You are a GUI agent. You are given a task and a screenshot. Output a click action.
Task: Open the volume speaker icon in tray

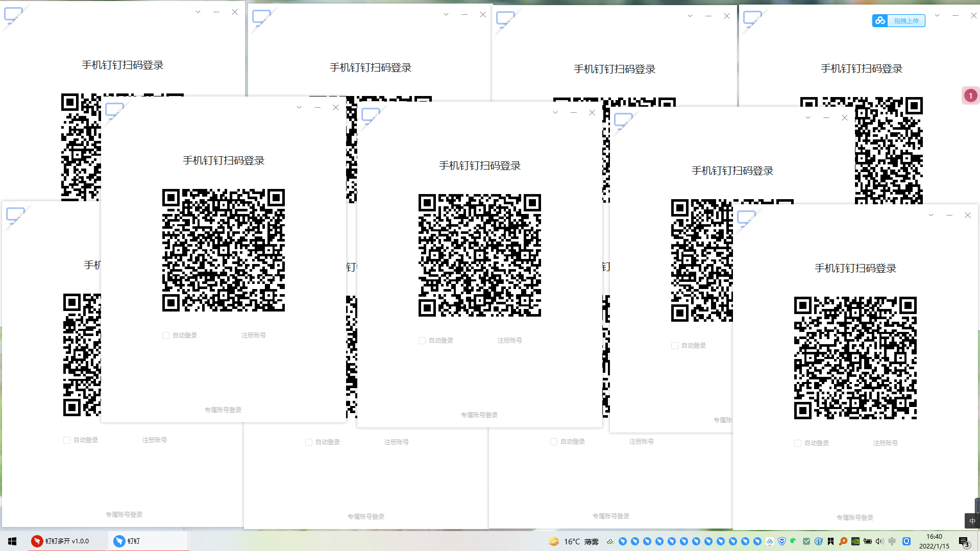(x=879, y=541)
